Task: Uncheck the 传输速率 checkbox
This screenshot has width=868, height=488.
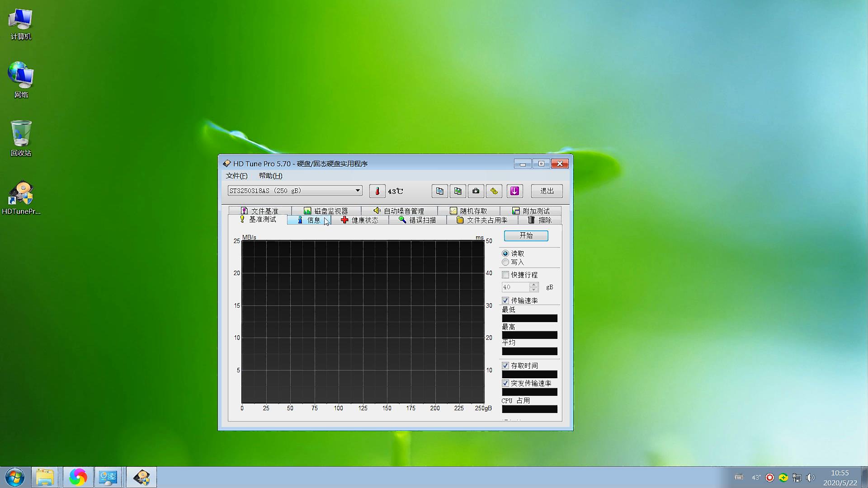Action: point(505,300)
